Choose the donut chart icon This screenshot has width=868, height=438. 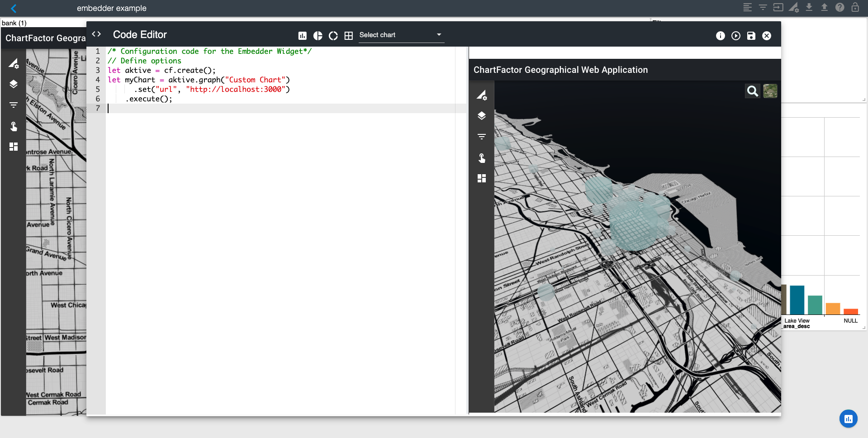[333, 36]
